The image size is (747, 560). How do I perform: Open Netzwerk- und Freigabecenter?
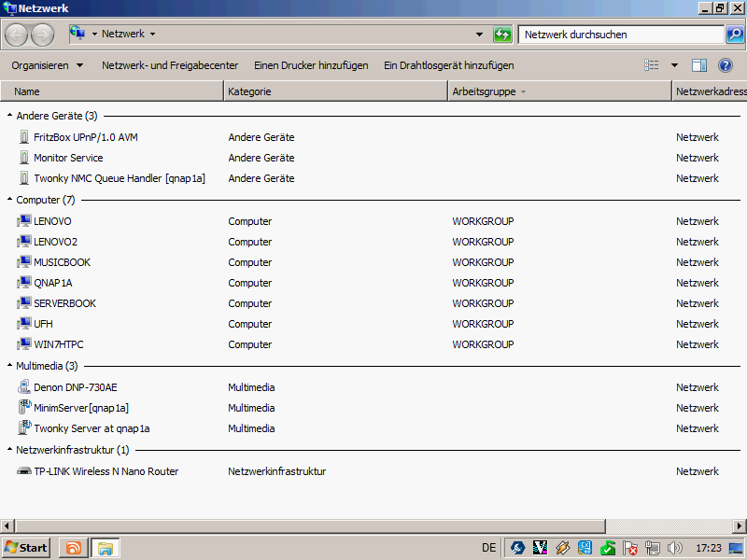[x=170, y=65]
